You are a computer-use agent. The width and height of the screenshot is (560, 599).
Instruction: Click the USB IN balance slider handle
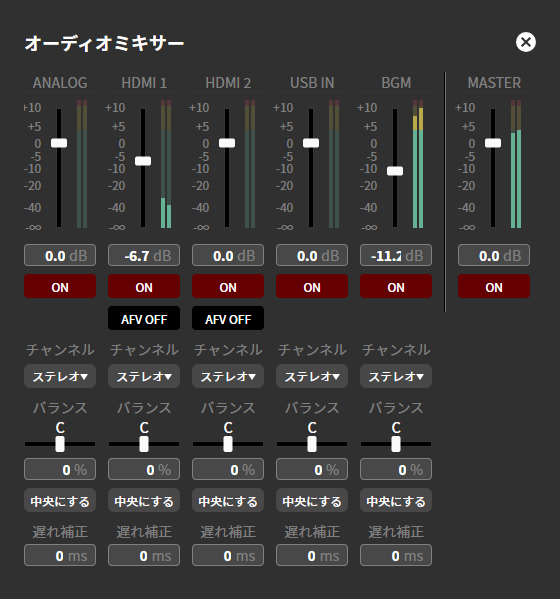pos(312,444)
